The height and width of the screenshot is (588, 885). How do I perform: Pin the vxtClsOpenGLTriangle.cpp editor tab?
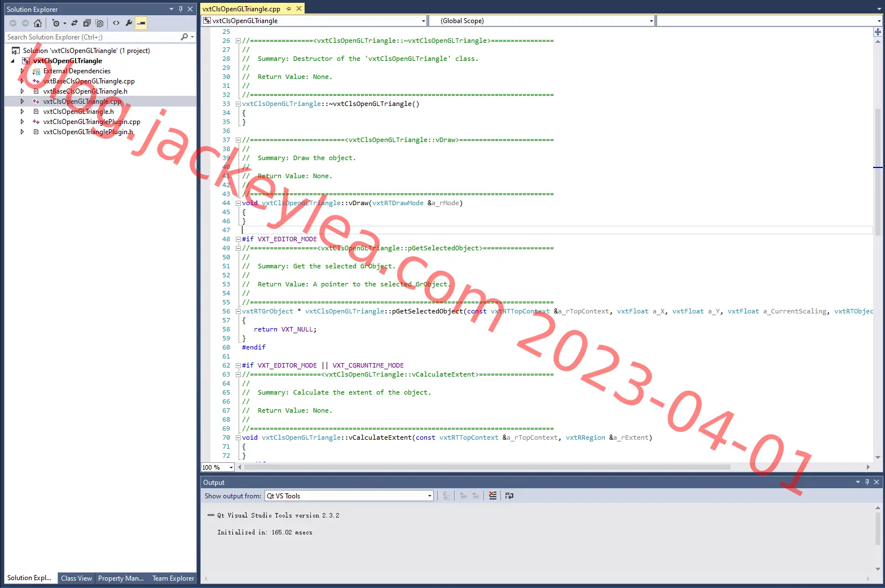tap(289, 9)
